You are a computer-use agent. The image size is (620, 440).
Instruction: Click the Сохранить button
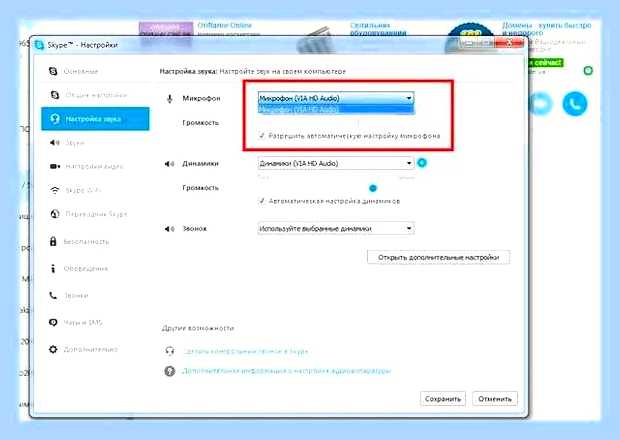[x=443, y=399]
